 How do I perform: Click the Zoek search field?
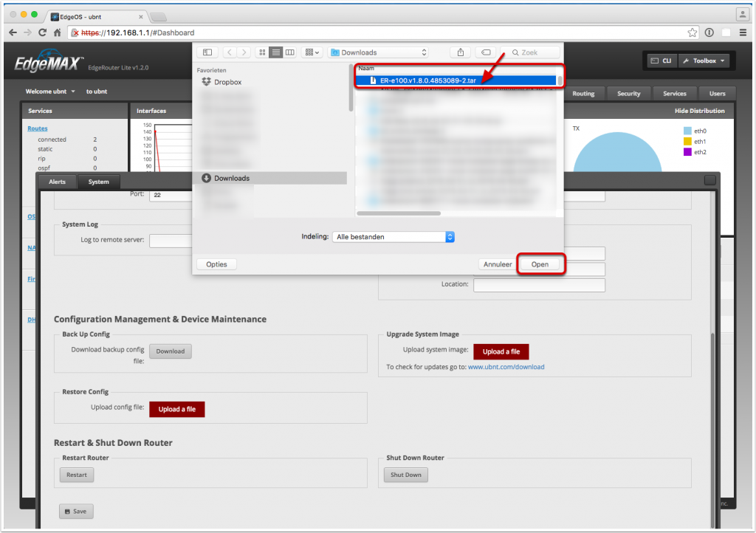530,52
